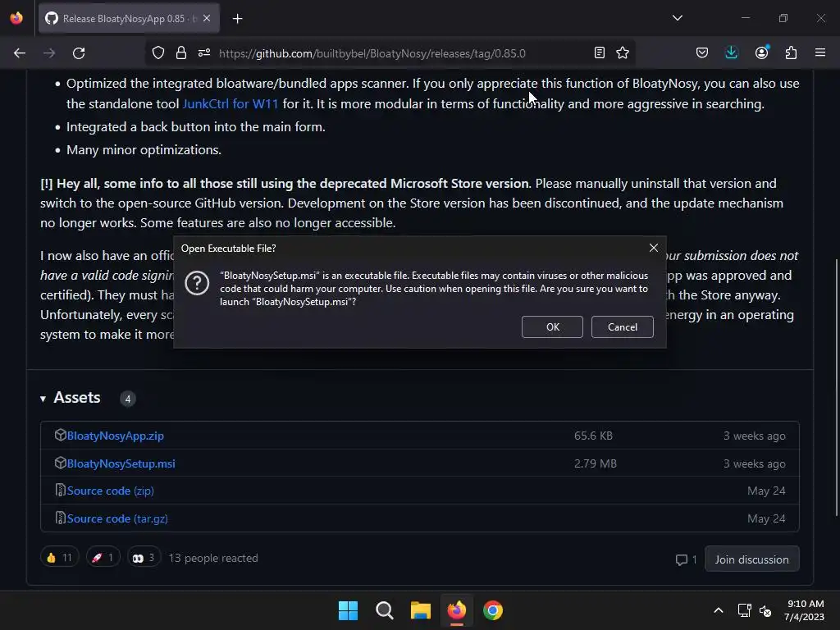
Task: Toggle the eyes reaction with 3
Action: point(144,558)
